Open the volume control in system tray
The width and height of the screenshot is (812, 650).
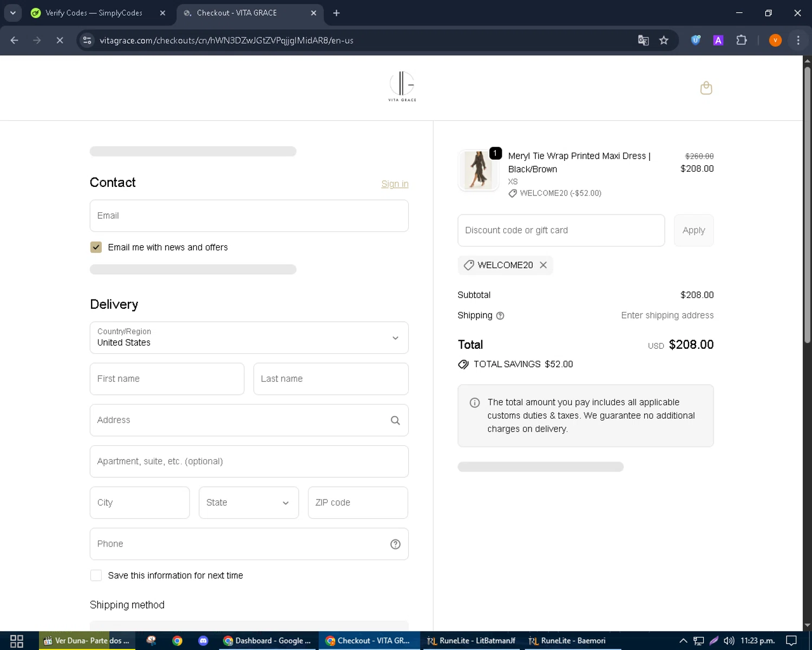click(x=729, y=641)
